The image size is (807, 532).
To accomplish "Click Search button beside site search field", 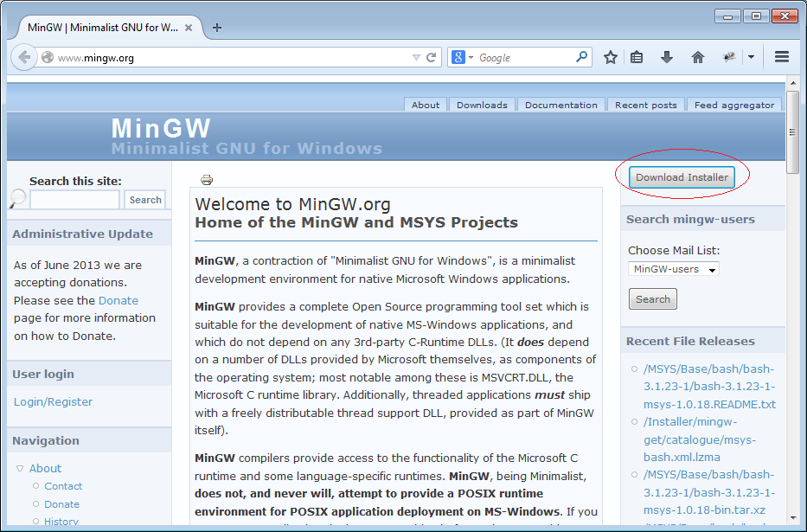I will pos(145,200).
